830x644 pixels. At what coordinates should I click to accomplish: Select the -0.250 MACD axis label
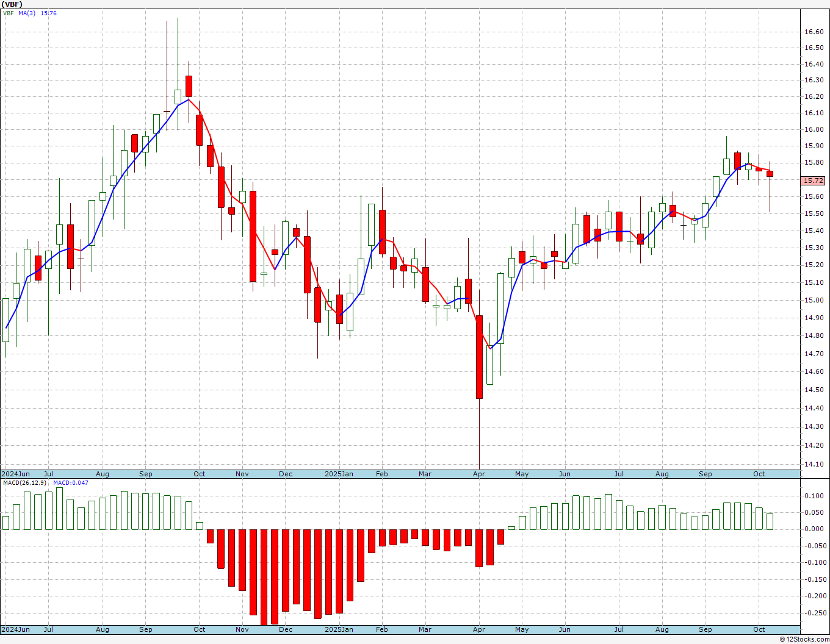[x=814, y=613]
